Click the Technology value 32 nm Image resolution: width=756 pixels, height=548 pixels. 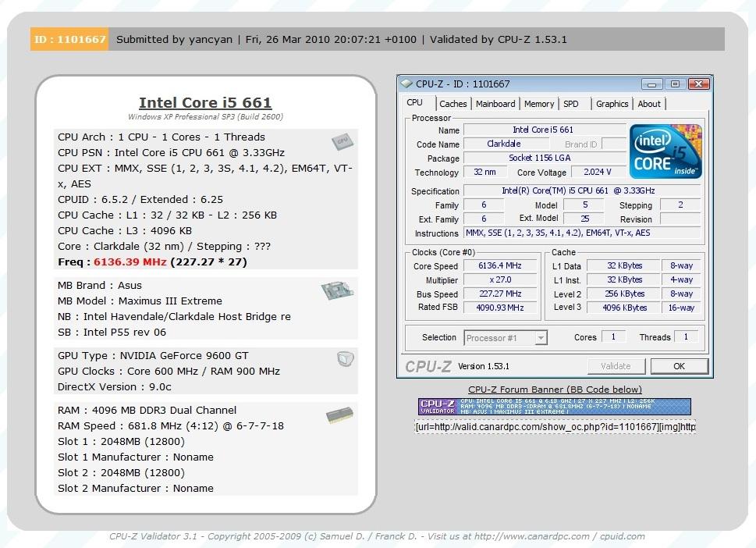(485, 172)
